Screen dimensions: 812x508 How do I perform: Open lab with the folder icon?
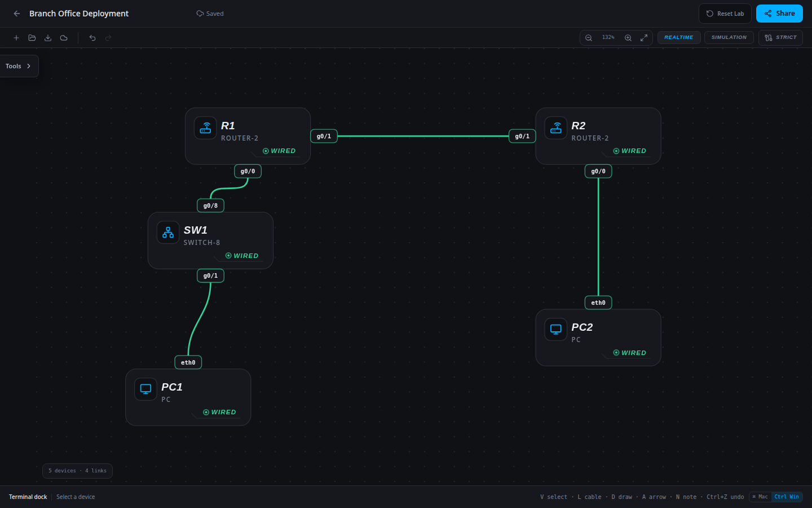click(32, 38)
